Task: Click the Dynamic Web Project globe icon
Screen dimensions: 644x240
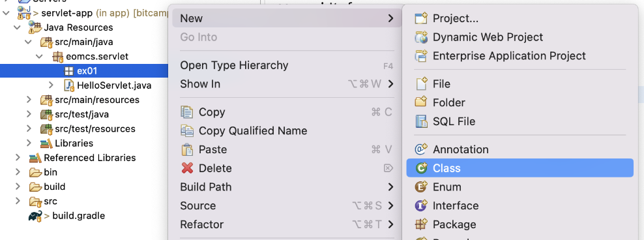Action: [x=421, y=37]
